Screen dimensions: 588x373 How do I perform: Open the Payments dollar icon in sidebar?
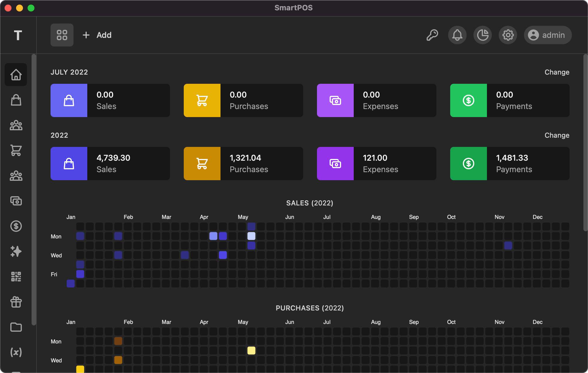[16, 226]
